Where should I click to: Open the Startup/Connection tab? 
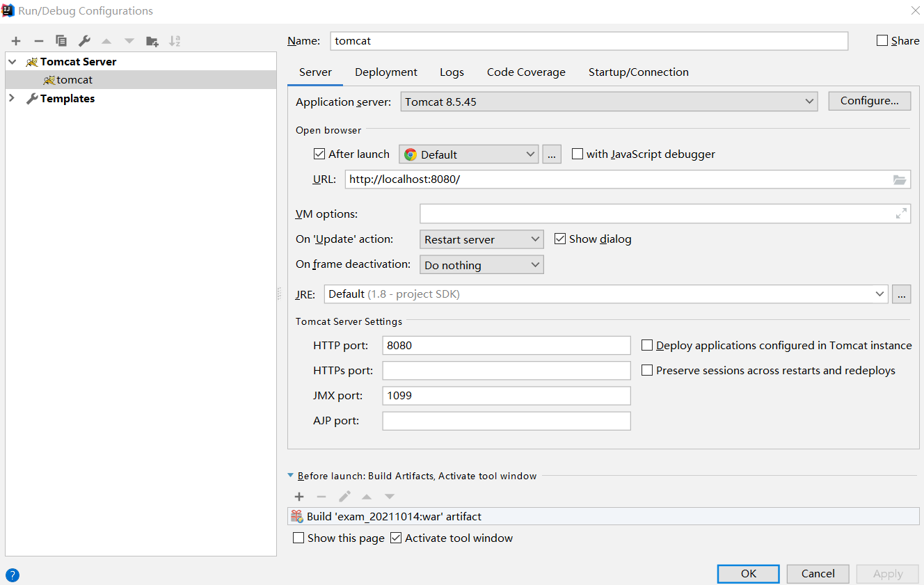(638, 72)
